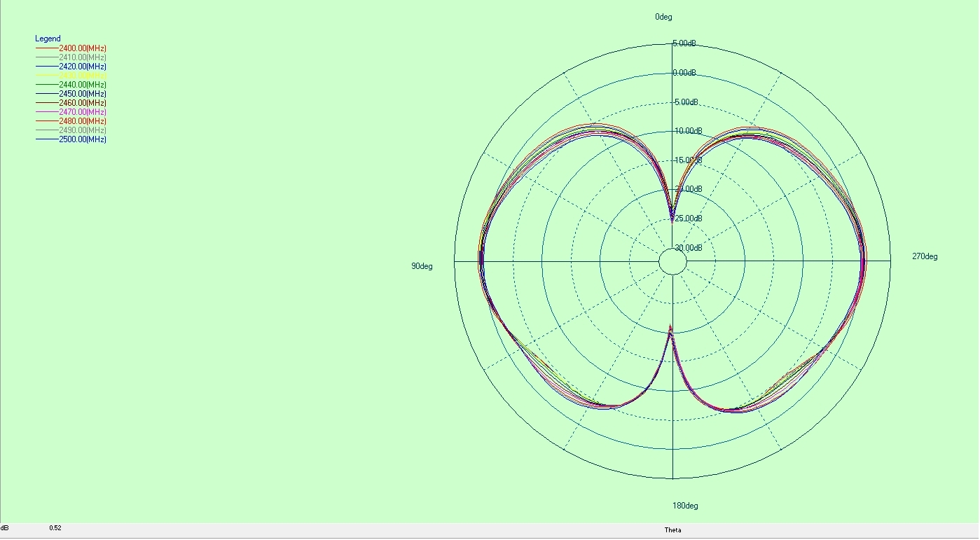The width and height of the screenshot is (980, 540).
Task: Select the 2450.00(MHz) legend entry
Action: click(83, 94)
